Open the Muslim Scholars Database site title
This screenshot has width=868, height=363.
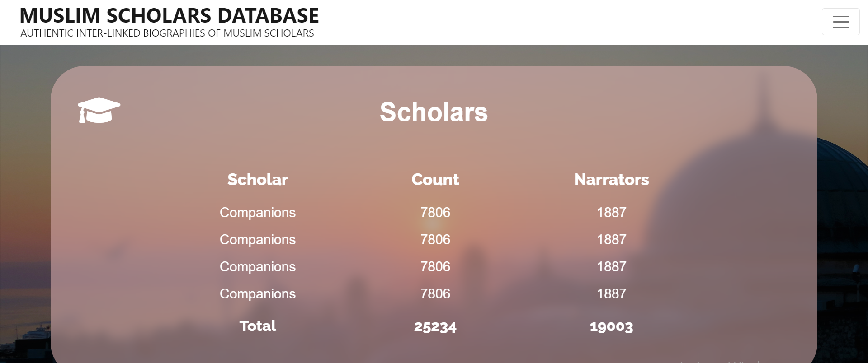169,16
